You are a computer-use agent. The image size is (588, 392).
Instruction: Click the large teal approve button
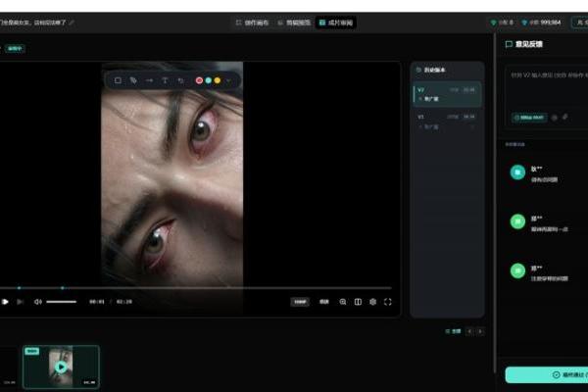pos(547,374)
